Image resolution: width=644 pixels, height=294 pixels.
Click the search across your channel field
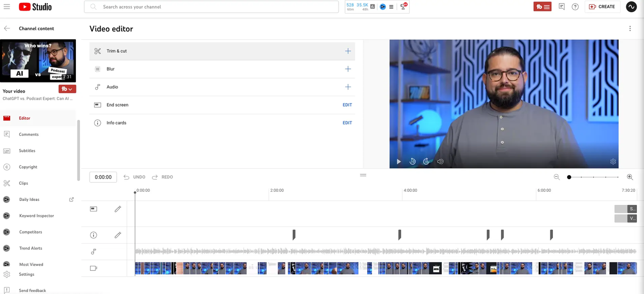coord(211,7)
